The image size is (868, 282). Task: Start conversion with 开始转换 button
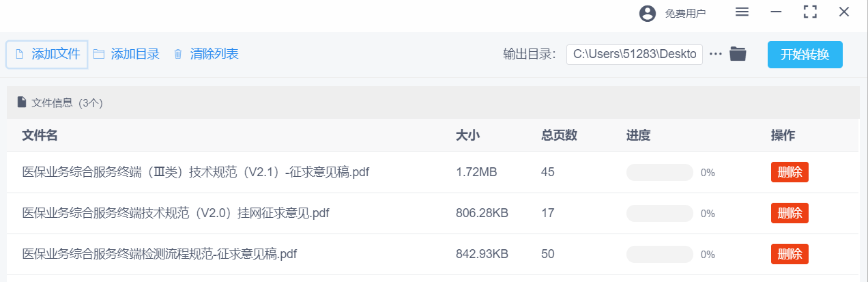[x=805, y=55]
